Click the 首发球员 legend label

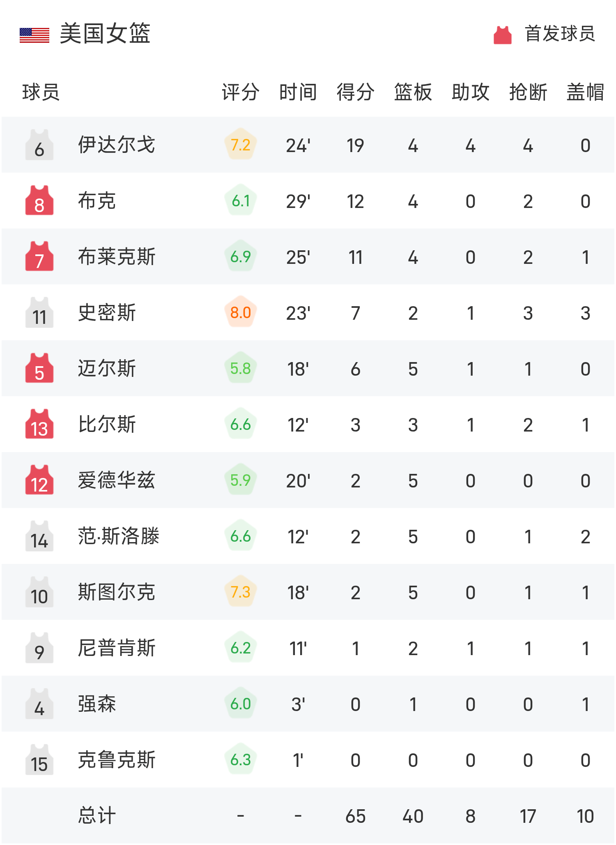(560, 34)
